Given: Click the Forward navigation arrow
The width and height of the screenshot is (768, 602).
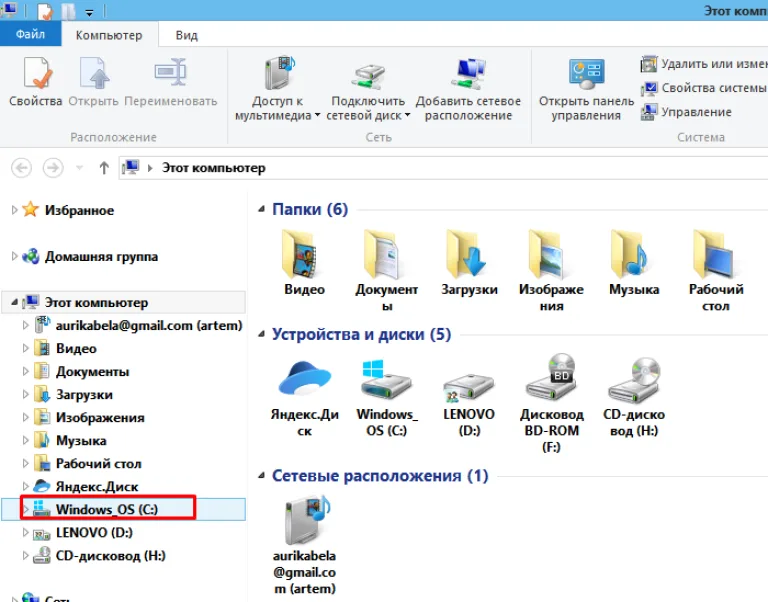Looking at the screenshot, I should pyautogui.click(x=53, y=168).
